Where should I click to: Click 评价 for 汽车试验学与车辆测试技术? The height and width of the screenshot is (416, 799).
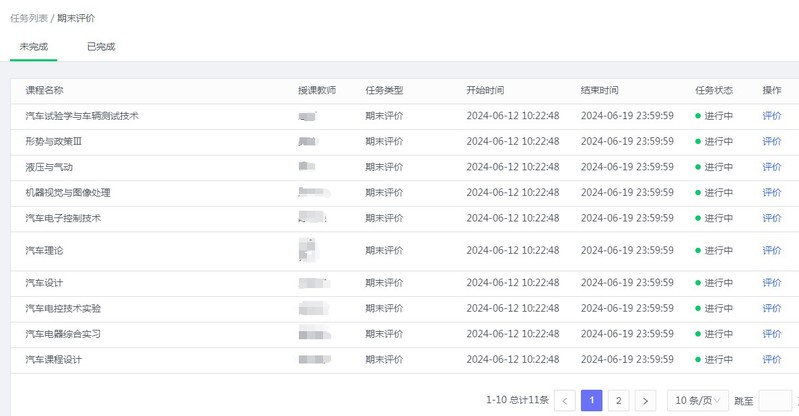point(772,116)
